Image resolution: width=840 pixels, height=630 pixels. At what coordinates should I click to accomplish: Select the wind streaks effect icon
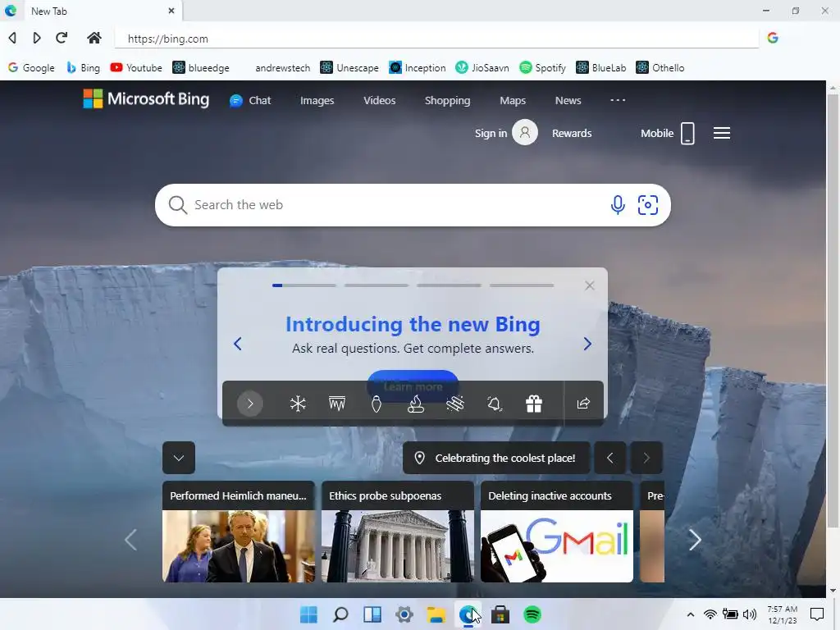[x=454, y=404]
